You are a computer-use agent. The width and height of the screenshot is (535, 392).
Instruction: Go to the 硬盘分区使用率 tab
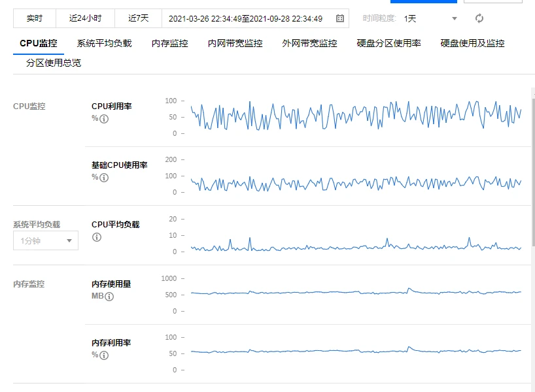(x=388, y=43)
